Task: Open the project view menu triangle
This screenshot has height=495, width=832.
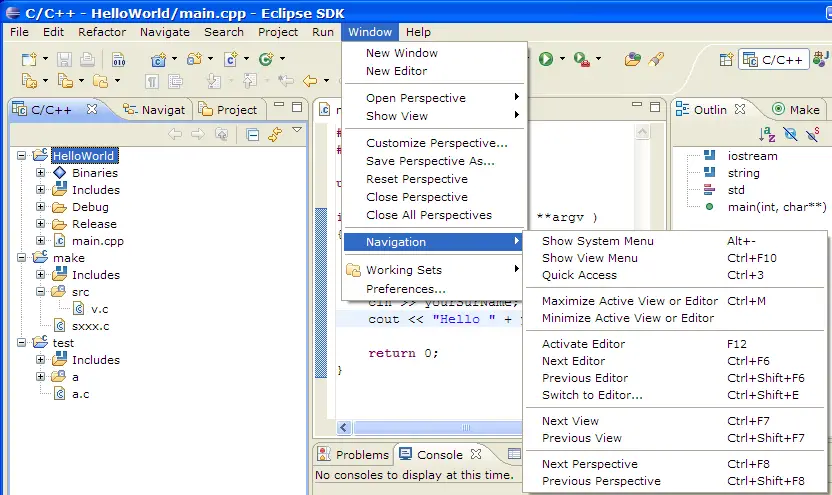Action: (297, 131)
